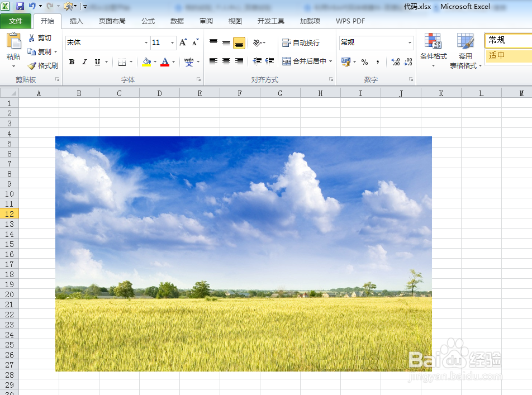Select the inserted wheat field picture
This screenshot has width=532, height=395.
pyautogui.click(x=244, y=254)
